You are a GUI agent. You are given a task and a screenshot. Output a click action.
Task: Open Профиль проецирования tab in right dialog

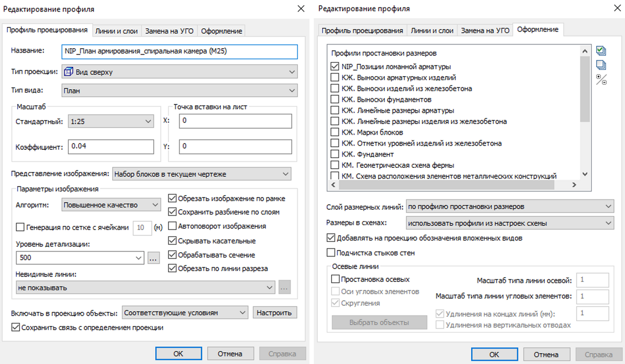[362, 30]
